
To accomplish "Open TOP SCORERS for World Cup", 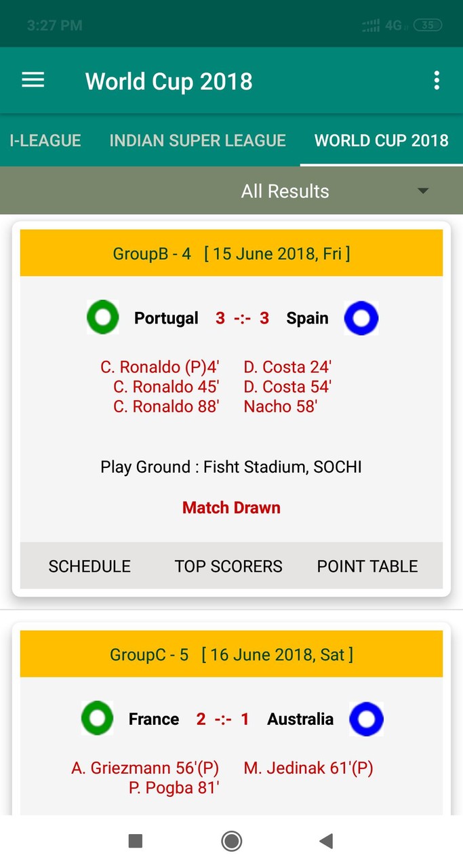I will coord(228,566).
